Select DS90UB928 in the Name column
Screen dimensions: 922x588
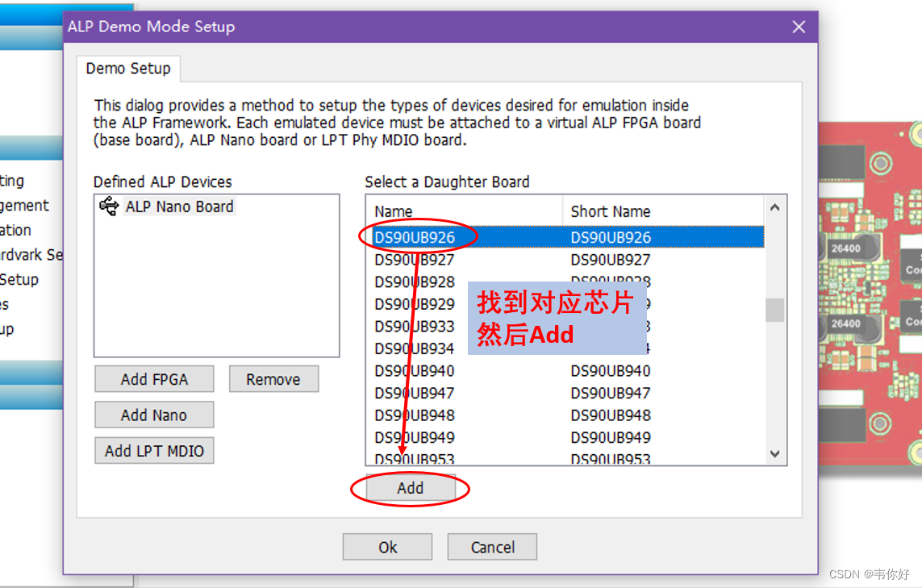pos(415,282)
